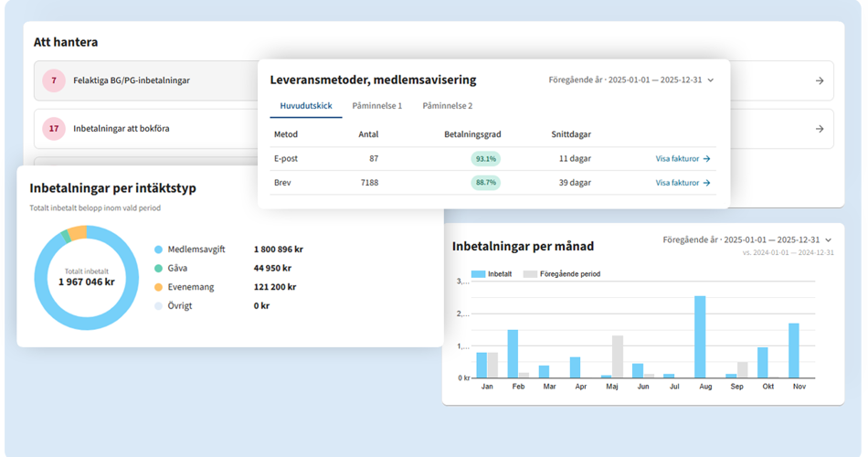Click the Gåva green legend dot
This screenshot has width=868, height=457.
click(159, 268)
